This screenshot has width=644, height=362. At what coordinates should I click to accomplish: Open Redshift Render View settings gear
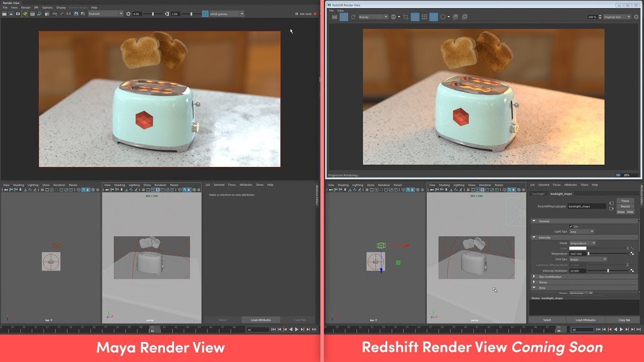click(636, 17)
